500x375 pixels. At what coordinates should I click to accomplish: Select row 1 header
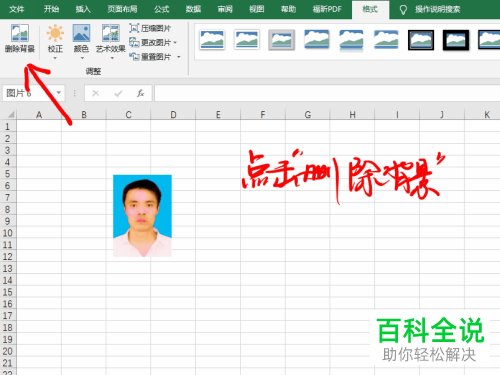click(x=8, y=127)
